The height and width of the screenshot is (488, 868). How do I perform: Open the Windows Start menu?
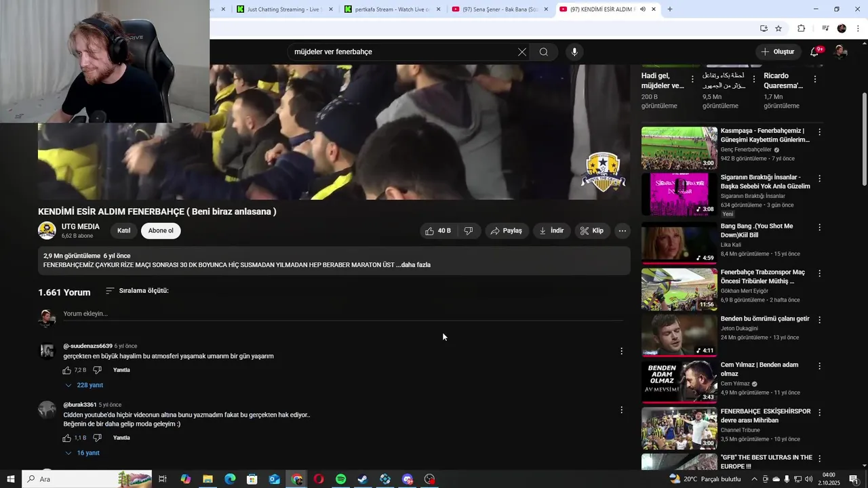(x=11, y=479)
